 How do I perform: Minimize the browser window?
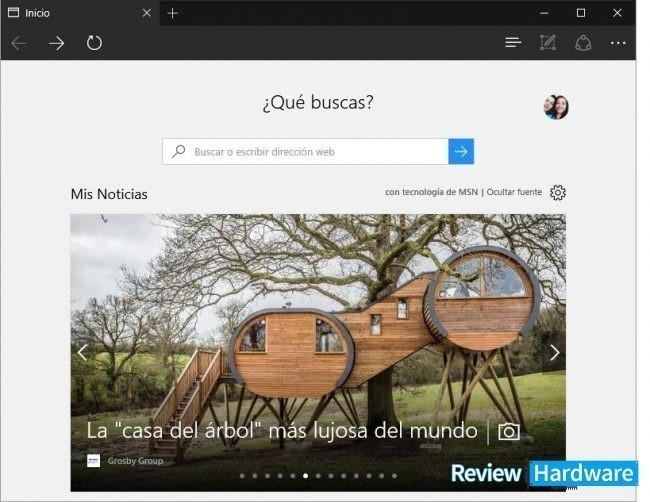point(544,13)
